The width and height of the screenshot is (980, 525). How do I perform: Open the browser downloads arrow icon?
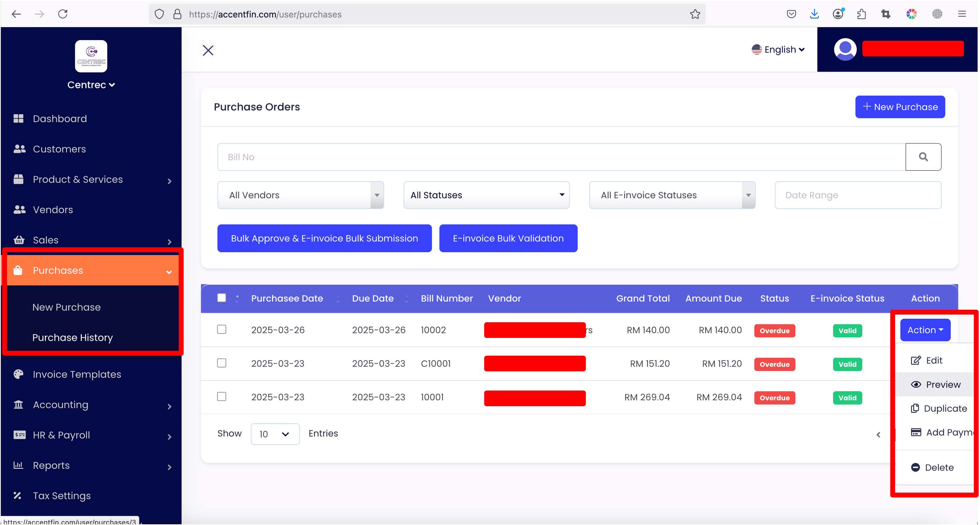click(814, 14)
